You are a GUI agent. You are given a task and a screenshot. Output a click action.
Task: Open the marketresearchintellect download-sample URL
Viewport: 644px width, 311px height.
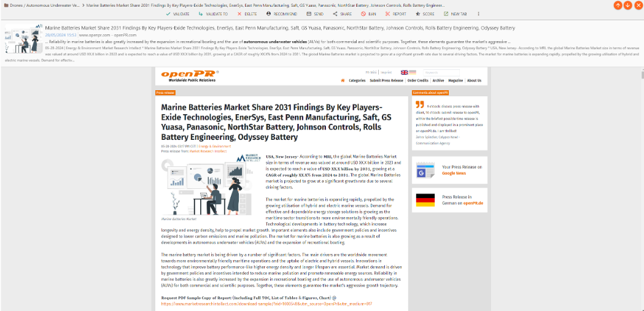[266, 304]
